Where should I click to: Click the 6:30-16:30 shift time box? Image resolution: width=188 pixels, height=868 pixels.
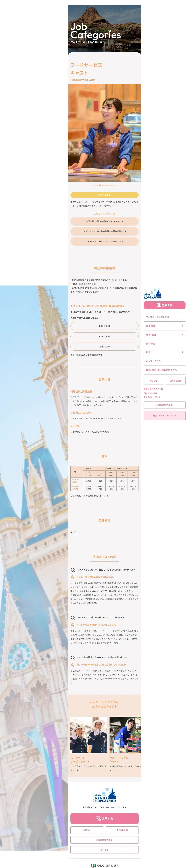point(105,326)
